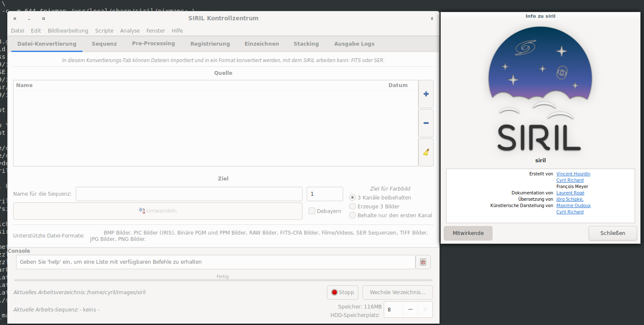This screenshot has height=325, width=644.
Task: Click 'Wechsle Verzeichnis...' button
Action: [398, 292]
